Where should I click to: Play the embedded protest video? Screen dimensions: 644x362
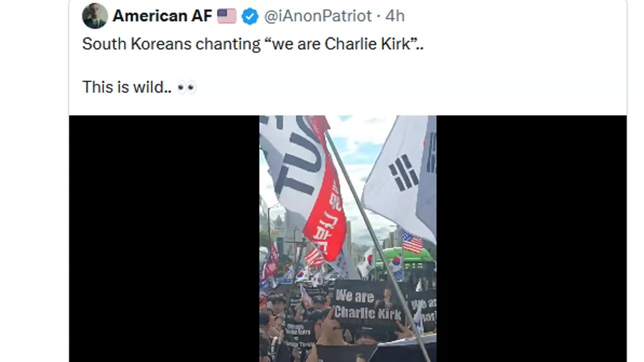click(x=348, y=239)
